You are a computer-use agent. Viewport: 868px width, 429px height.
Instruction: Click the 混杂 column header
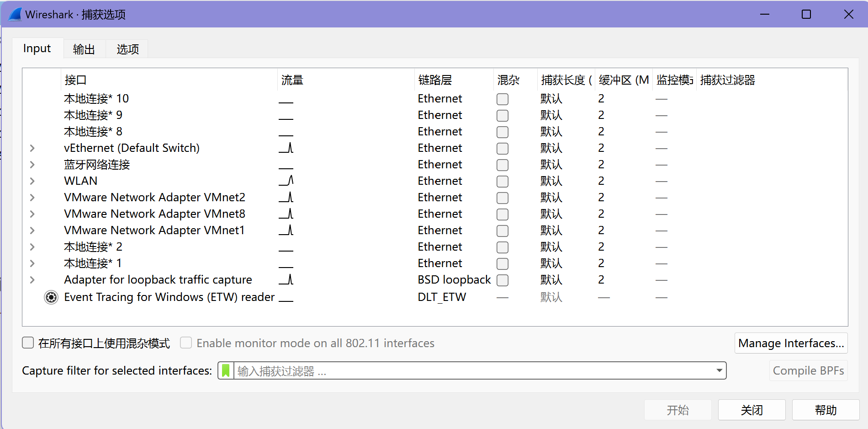point(515,80)
